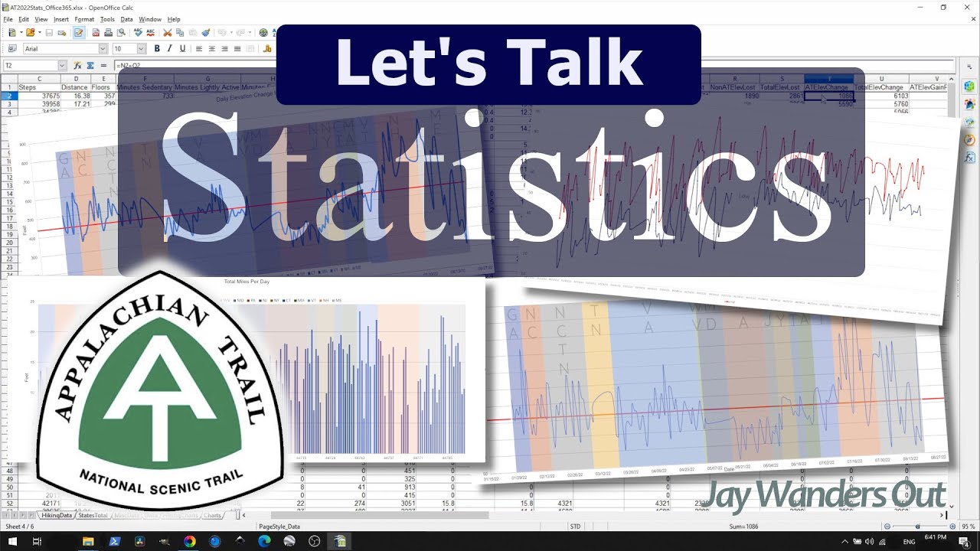Open the Hyperlink globe icon
Image resolution: width=980 pixels, height=551 pixels.
[x=263, y=33]
